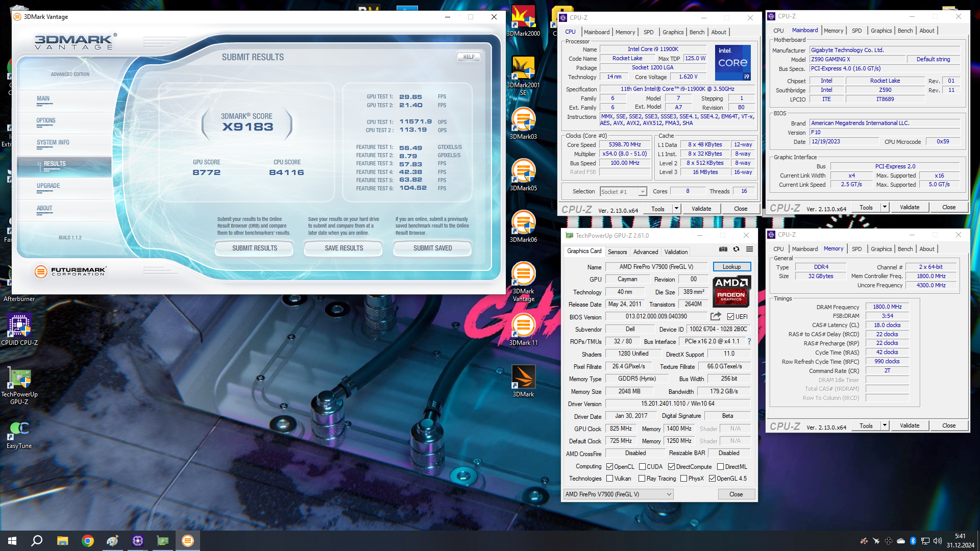This screenshot has width=980, height=551.
Task: Open the SPD tab in CPU-Z Mainboard window
Action: tap(856, 31)
